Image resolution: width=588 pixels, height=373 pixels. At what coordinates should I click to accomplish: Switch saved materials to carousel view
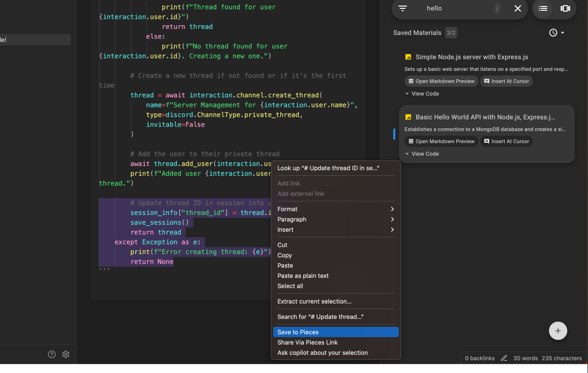click(x=565, y=8)
